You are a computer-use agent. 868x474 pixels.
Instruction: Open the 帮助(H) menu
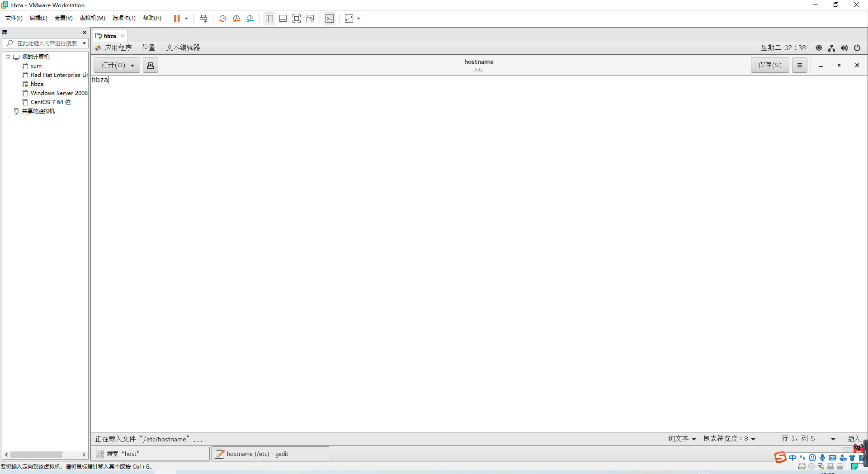point(152,18)
